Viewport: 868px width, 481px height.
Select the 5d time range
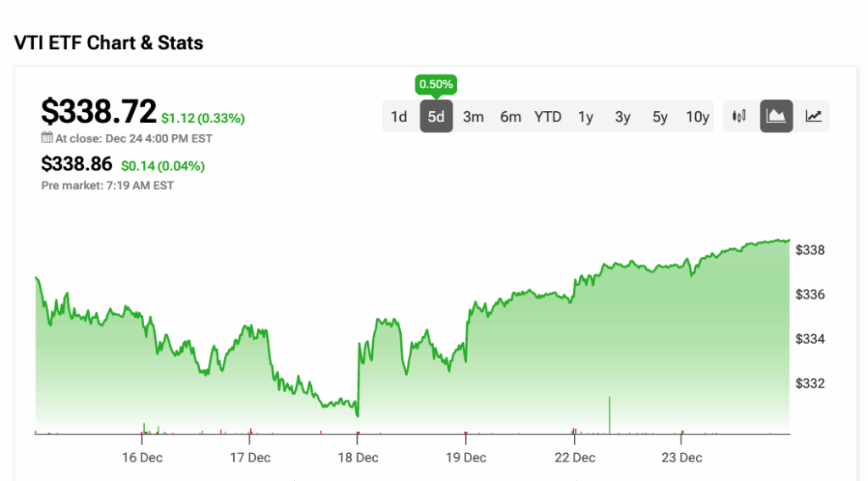pos(436,117)
